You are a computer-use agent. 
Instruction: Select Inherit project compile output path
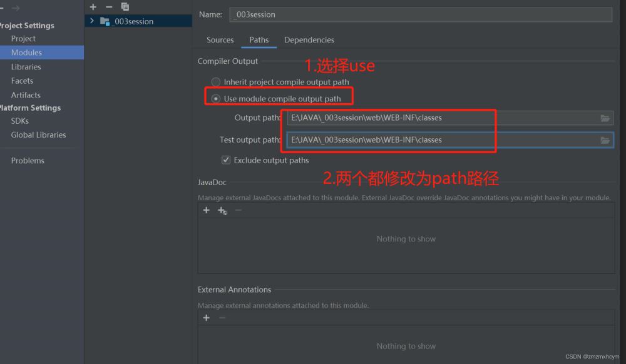(216, 82)
